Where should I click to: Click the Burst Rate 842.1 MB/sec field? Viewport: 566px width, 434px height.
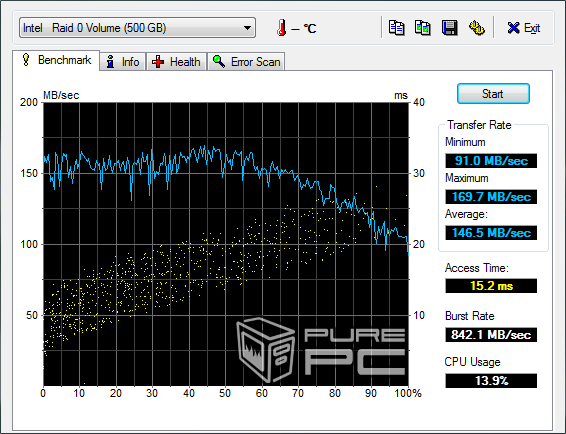491,335
